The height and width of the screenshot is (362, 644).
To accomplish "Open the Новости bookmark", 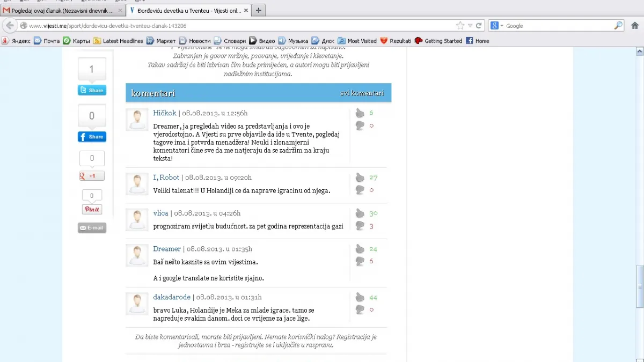I will [x=195, y=41].
